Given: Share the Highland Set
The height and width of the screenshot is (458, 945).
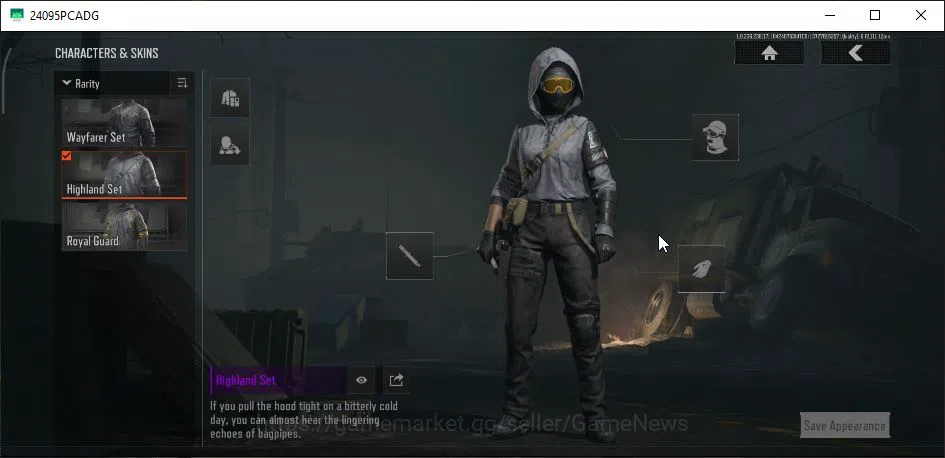Looking at the screenshot, I should pyautogui.click(x=397, y=380).
